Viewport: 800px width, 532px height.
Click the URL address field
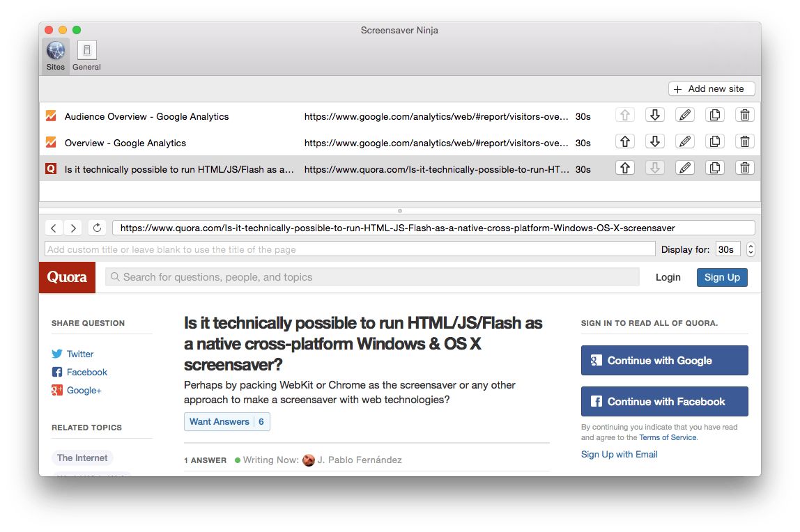click(x=432, y=228)
